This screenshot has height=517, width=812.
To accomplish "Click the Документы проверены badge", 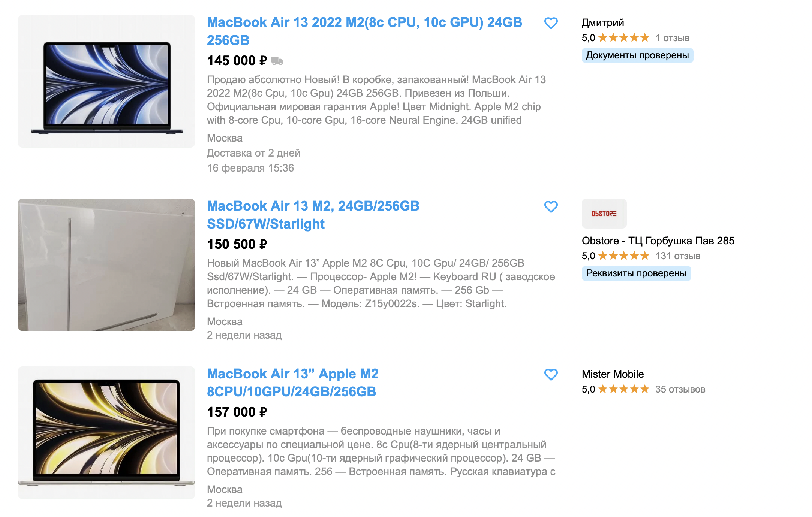I will 637,55.
